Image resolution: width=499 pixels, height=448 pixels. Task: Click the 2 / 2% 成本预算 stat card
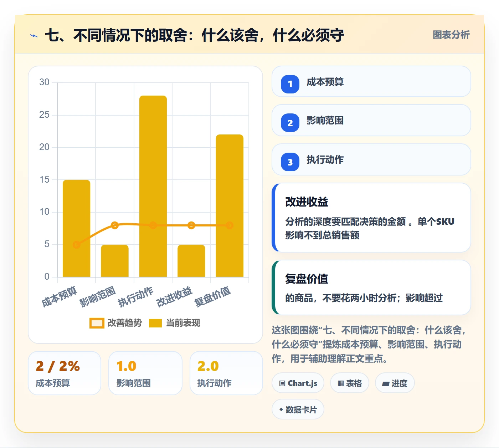(x=65, y=373)
